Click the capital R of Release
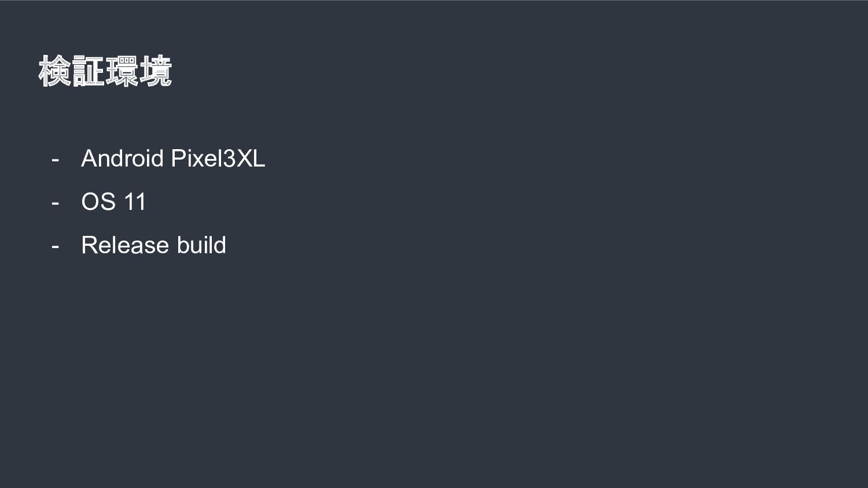The image size is (868, 488). click(x=90, y=245)
